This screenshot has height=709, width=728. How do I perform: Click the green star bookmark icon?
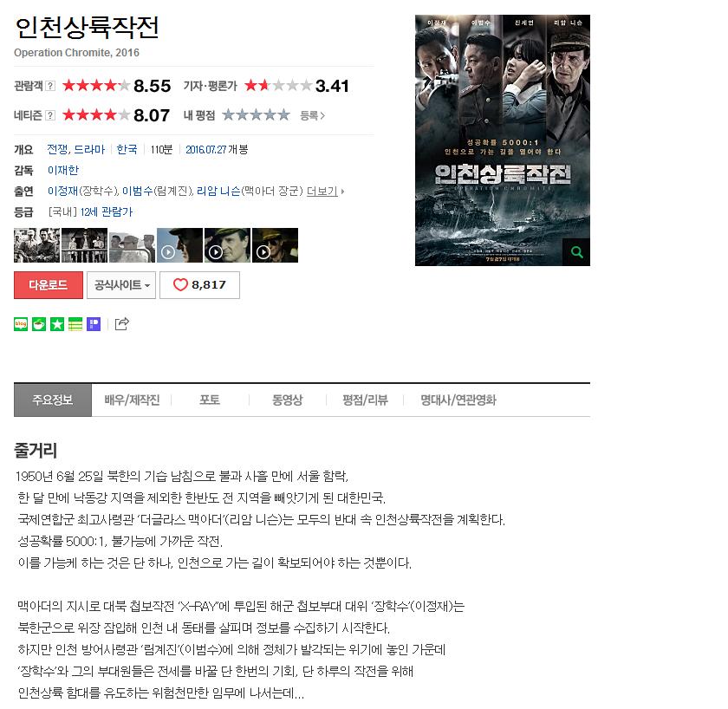pos(57,324)
